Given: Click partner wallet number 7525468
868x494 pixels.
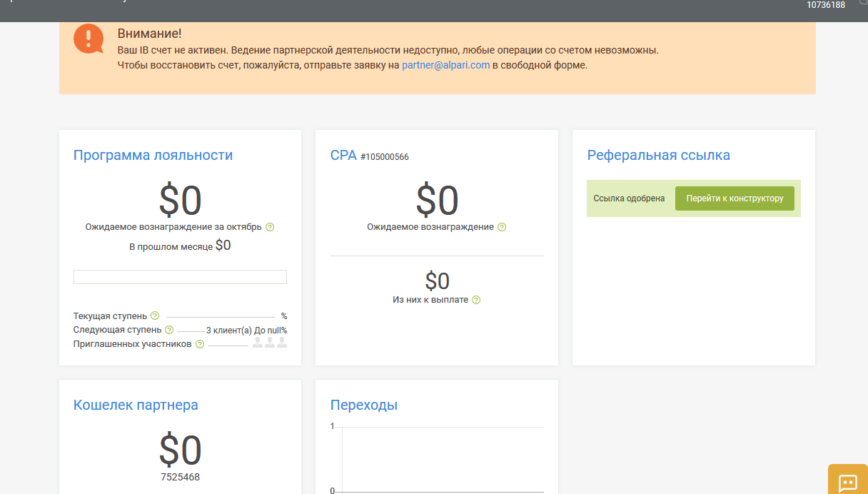Looking at the screenshot, I should pyautogui.click(x=180, y=477).
